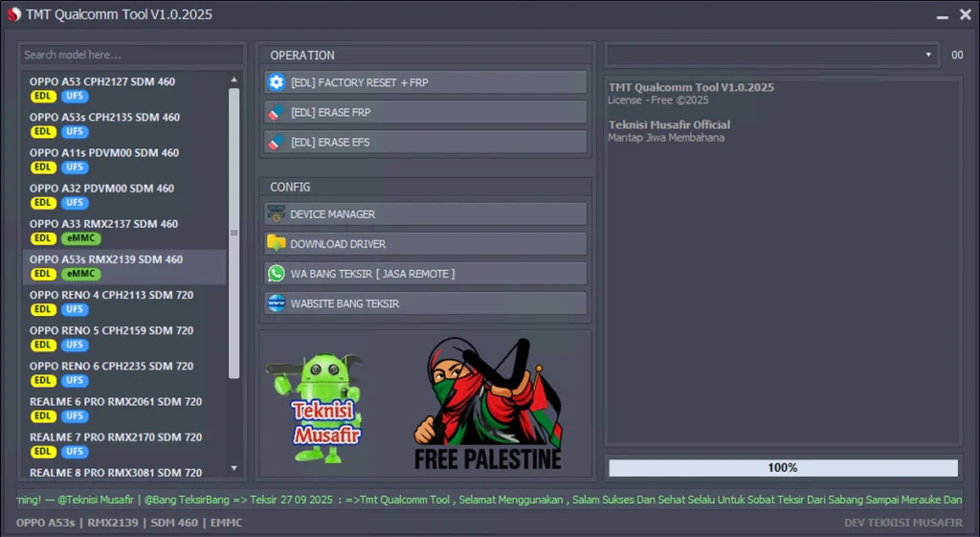Click the model list scroll-up arrow
This screenshot has width=980, height=537.
(234, 78)
